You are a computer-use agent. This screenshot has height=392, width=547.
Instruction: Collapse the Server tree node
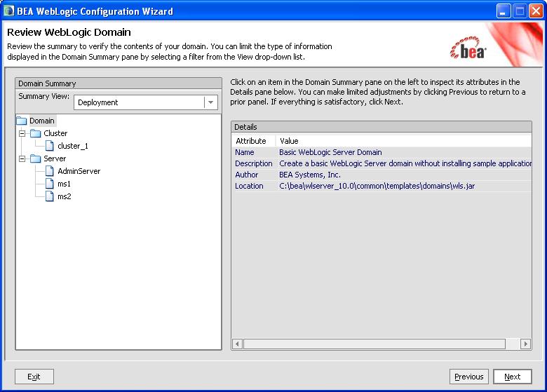[x=22, y=159]
